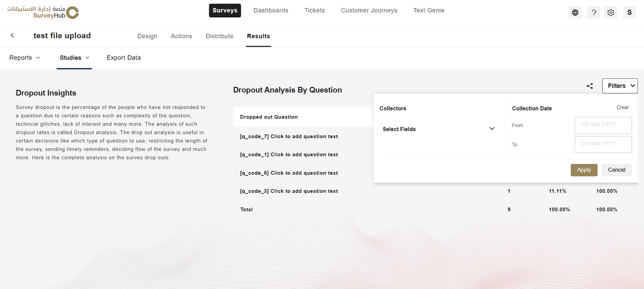This screenshot has width=644, height=289.
Task: Open the settings gear icon
Action: [x=611, y=12]
